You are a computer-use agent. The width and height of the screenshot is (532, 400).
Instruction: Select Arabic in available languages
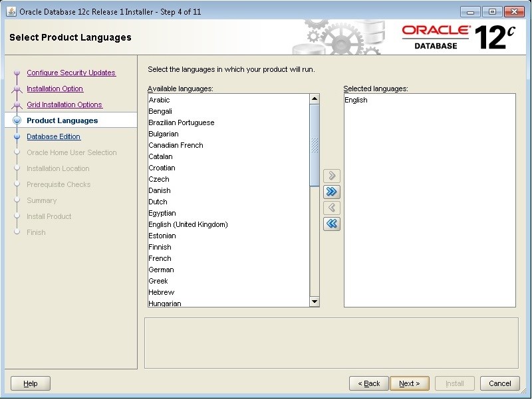(x=229, y=100)
